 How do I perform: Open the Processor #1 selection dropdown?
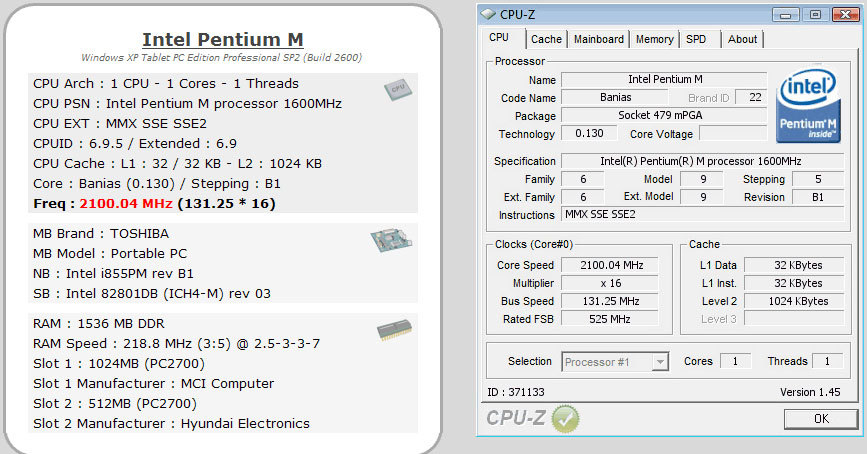coord(615,362)
